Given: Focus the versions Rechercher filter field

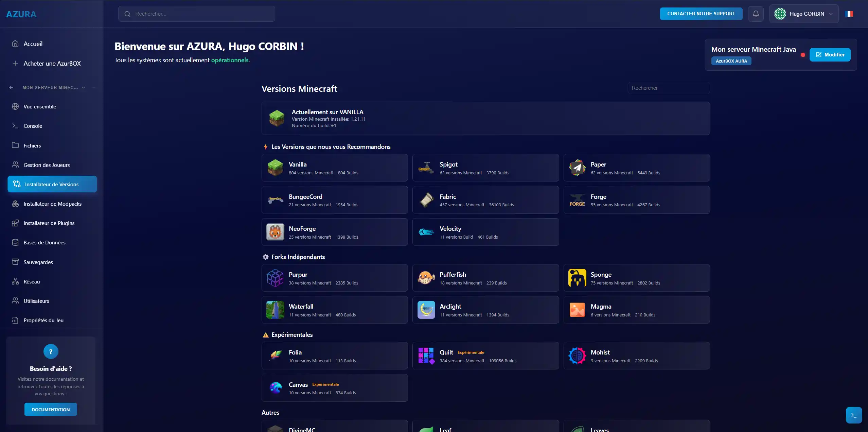Looking at the screenshot, I should click(668, 88).
